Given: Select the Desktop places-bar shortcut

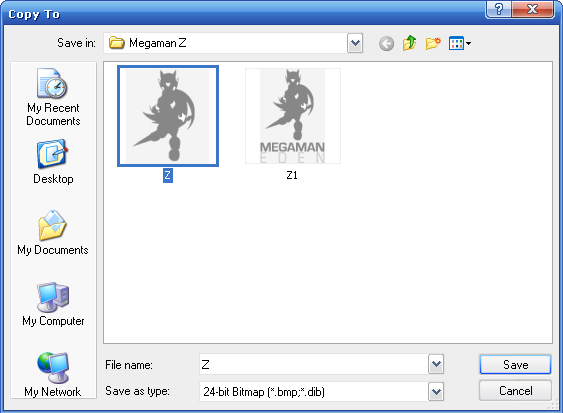Looking at the screenshot, I should [53, 162].
